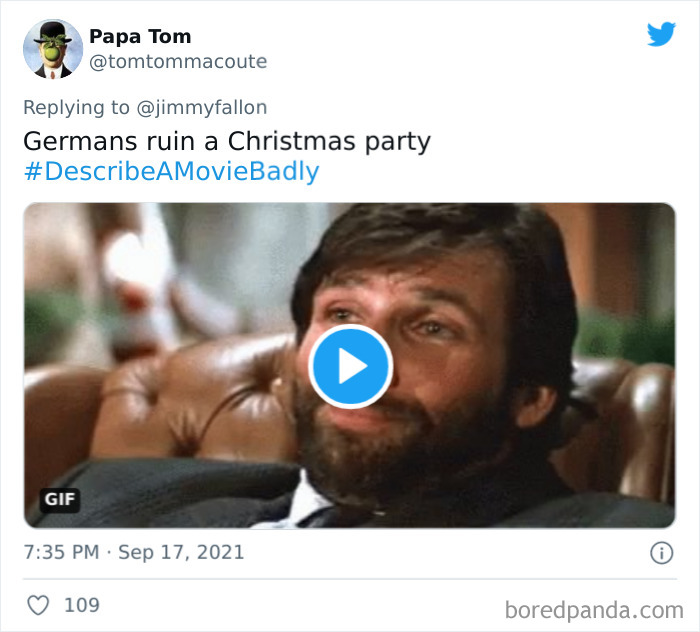View the 109 likes count
The height and width of the screenshot is (632, 700).
(x=82, y=605)
